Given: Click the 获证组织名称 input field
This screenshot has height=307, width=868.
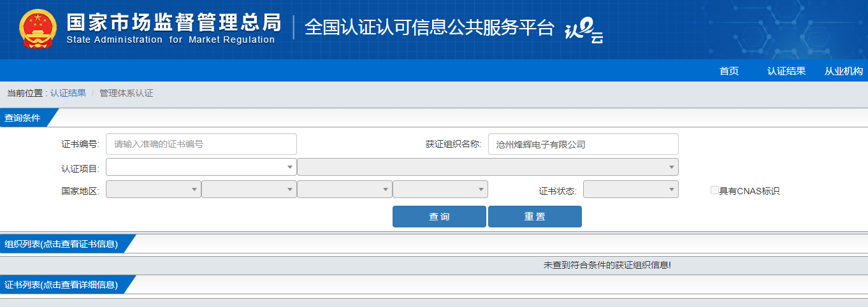Looking at the screenshot, I should pyautogui.click(x=583, y=144).
